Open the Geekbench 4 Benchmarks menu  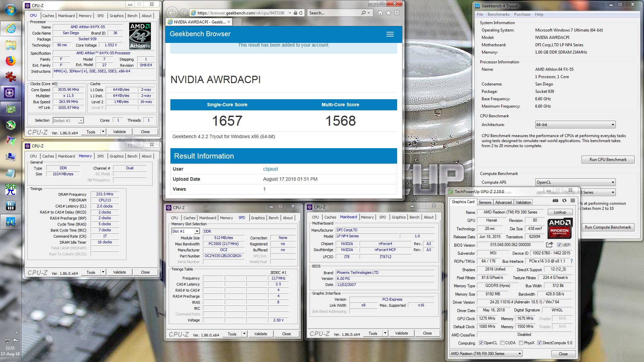(x=498, y=14)
